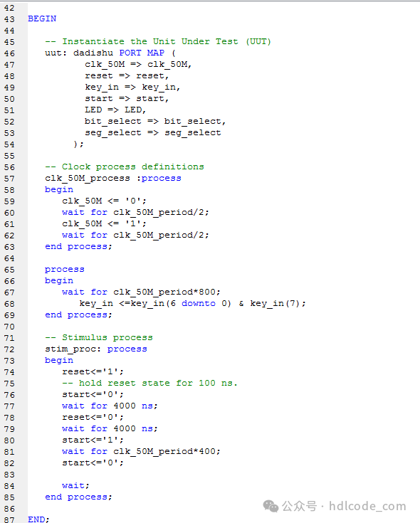This screenshot has width=420, height=523.
Task: Click the 'reset => reset,' port mapping
Action: (127, 75)
